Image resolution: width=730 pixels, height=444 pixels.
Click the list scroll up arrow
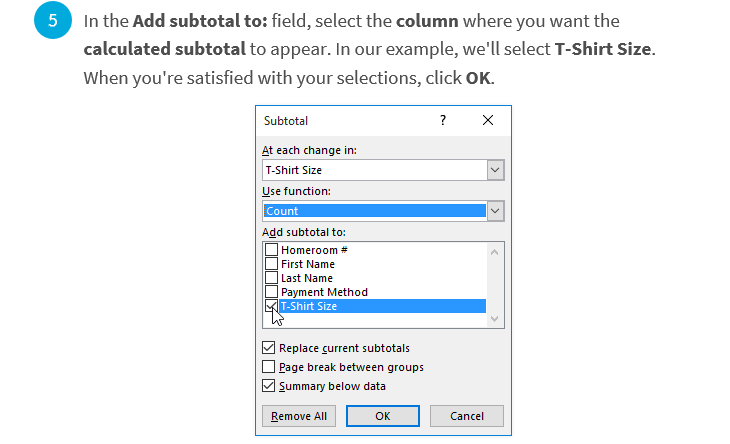point(495,252)
